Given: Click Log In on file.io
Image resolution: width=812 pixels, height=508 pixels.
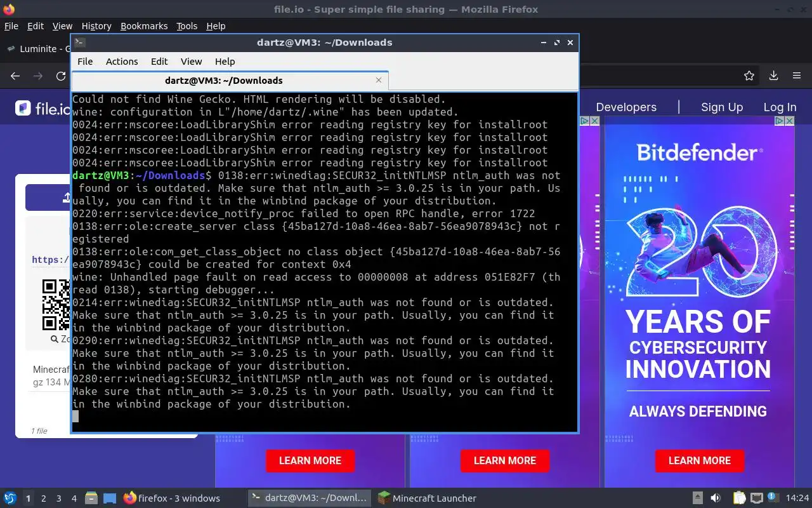Looking at the screenshot, I should [780, 107].
